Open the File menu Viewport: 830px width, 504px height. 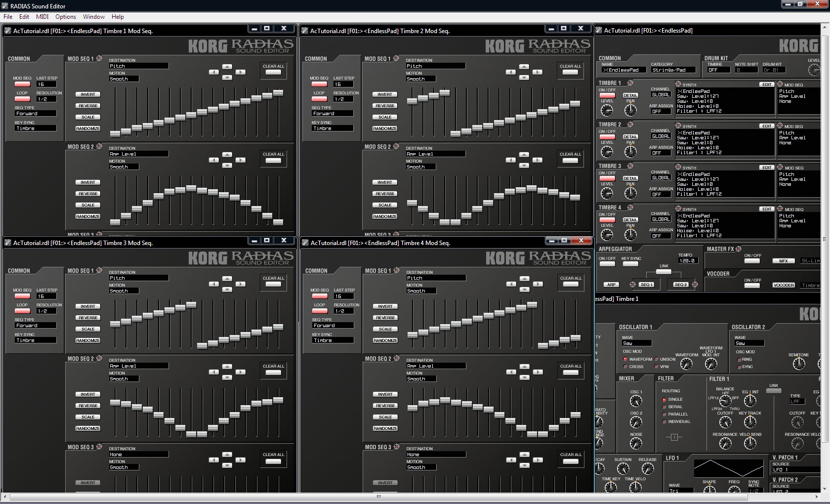tap(8, 17)
